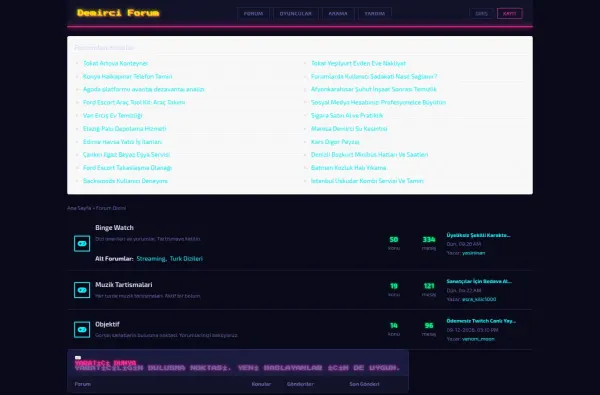Click the KAYIT register button

click(510, 13)
